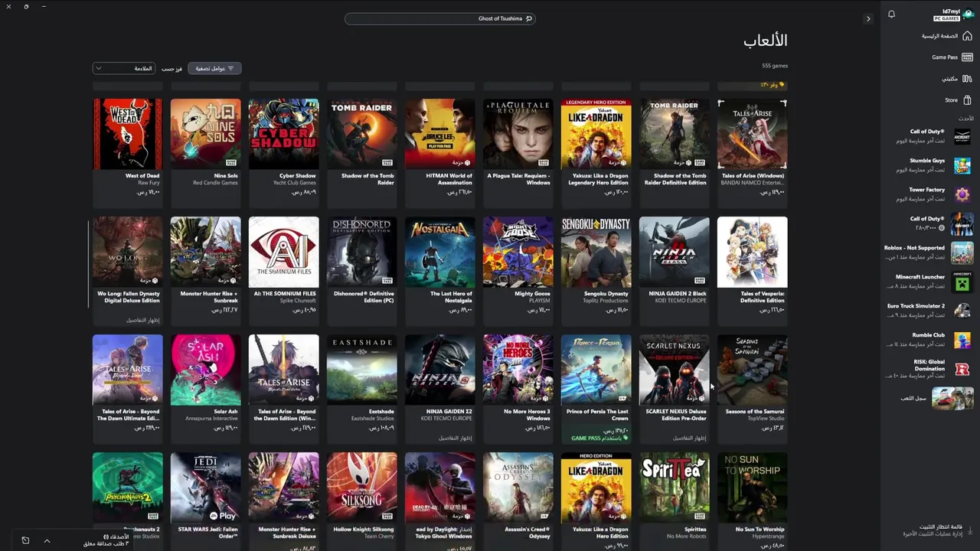Open Game Pass in sidebar
Screen dimensions: 980x551
952,57
